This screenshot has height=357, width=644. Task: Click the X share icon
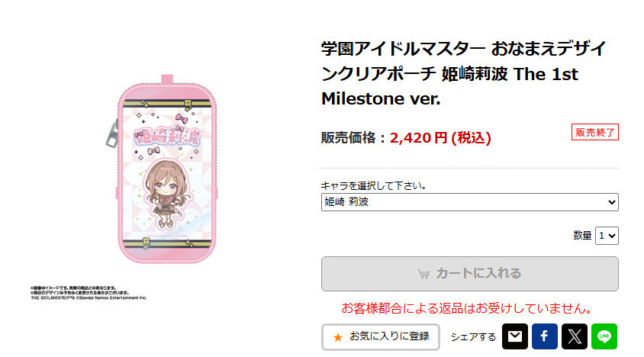(x=575, y=336)
